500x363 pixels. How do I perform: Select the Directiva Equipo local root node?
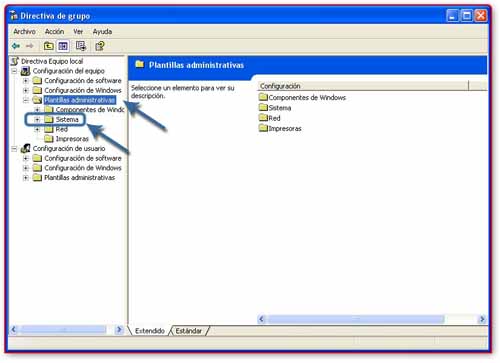pos(52,61)
